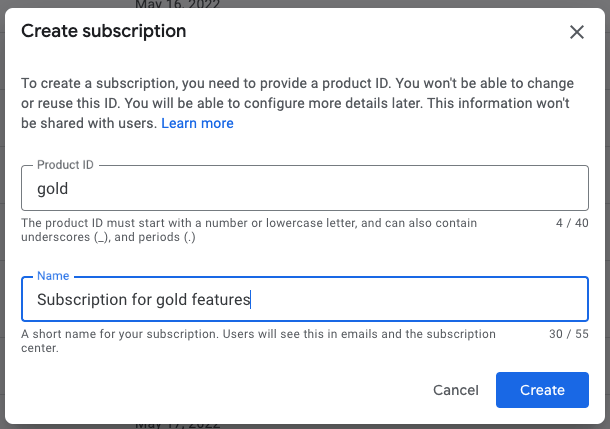Click the 30 / 55 character counter
Viewport: 610px width, 429px height.
pyautogui.click(x=568, y=334)
